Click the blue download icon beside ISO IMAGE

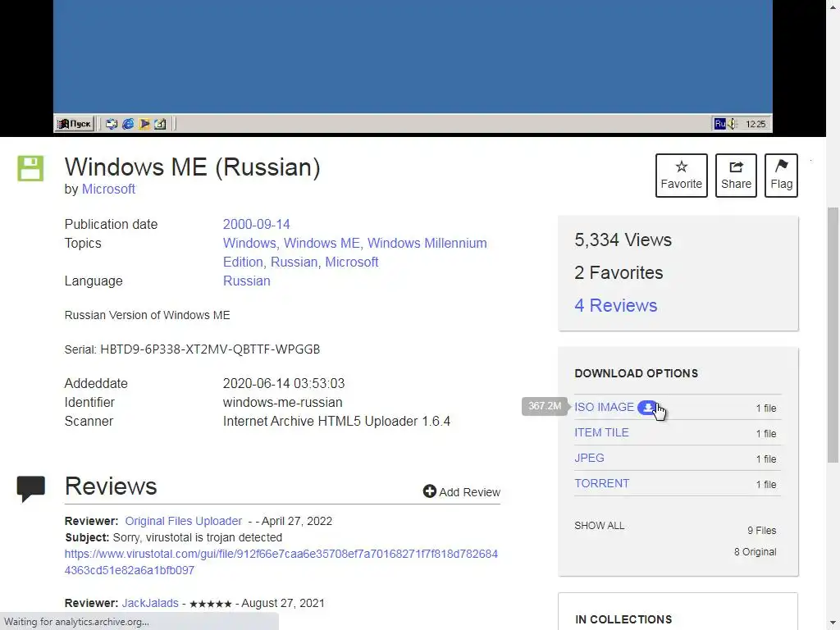pos(648,407)
